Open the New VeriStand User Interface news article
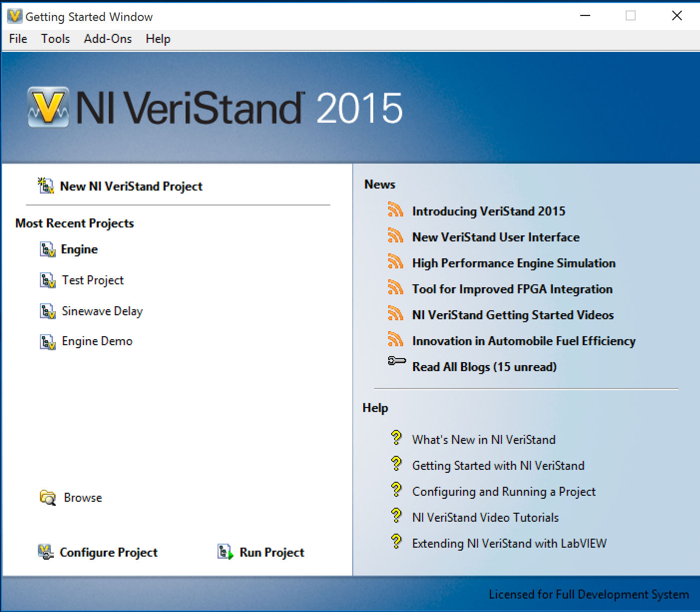Screen dimensions: 700x612 click(495, 237)
